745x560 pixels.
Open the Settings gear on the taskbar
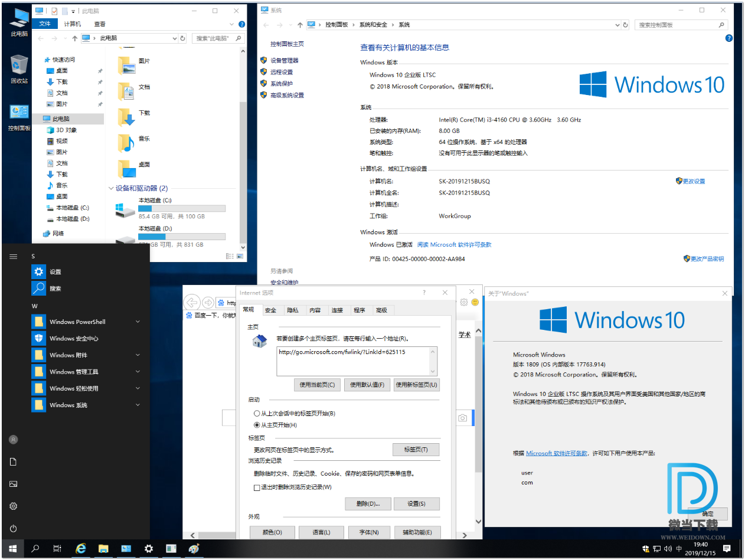[x=148, y=548]
